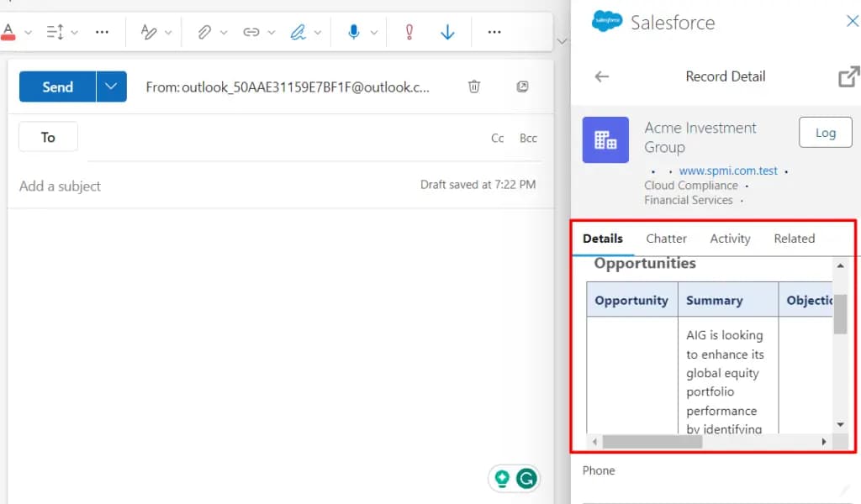861x504 pixels.
Task: Click the attach file paperclip icon
Action: [203, 32]
